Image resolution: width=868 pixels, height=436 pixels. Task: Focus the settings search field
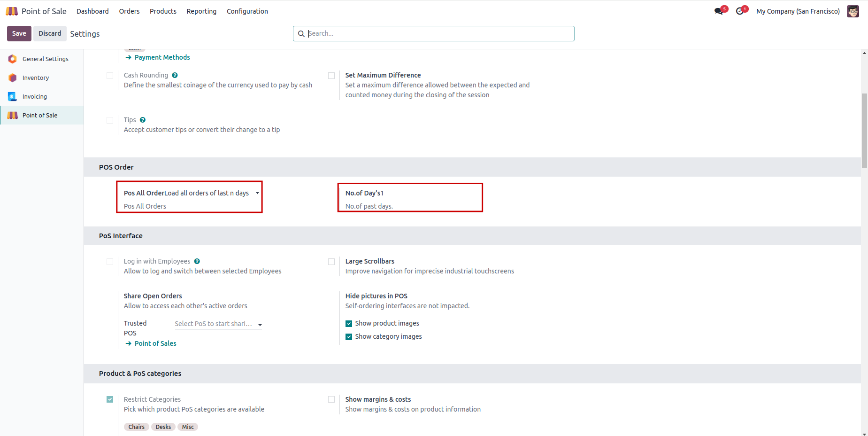(x=439, y=33)
